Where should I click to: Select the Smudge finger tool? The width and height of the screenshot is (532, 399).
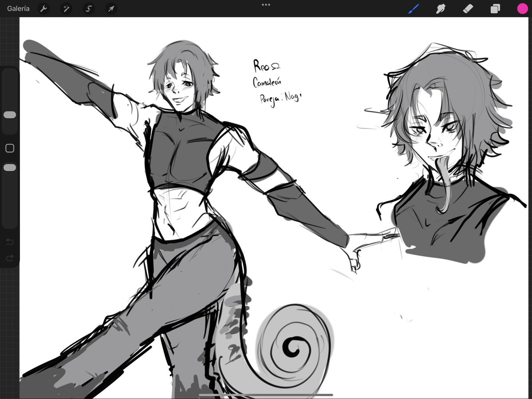pyautogui.click(x=441, y=8)
